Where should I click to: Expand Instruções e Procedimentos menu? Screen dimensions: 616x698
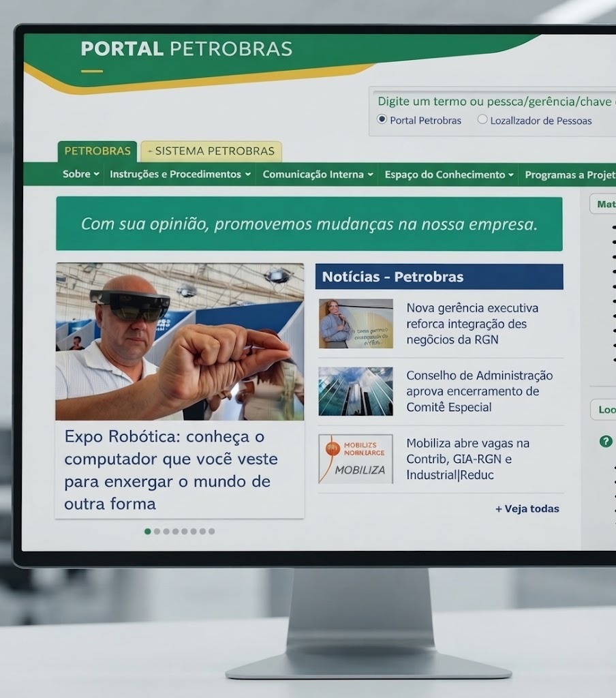click(x=181, y=174)
